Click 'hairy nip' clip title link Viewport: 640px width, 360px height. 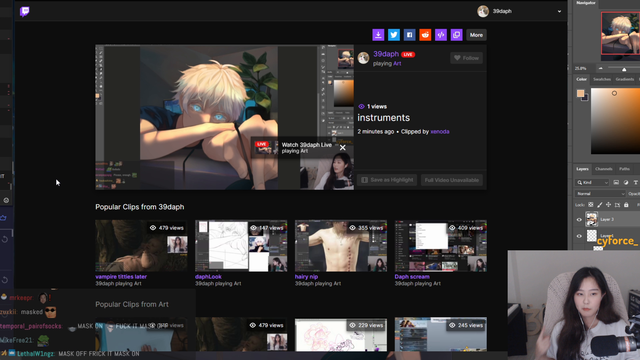pyautogui.click(x=306, y=276)
